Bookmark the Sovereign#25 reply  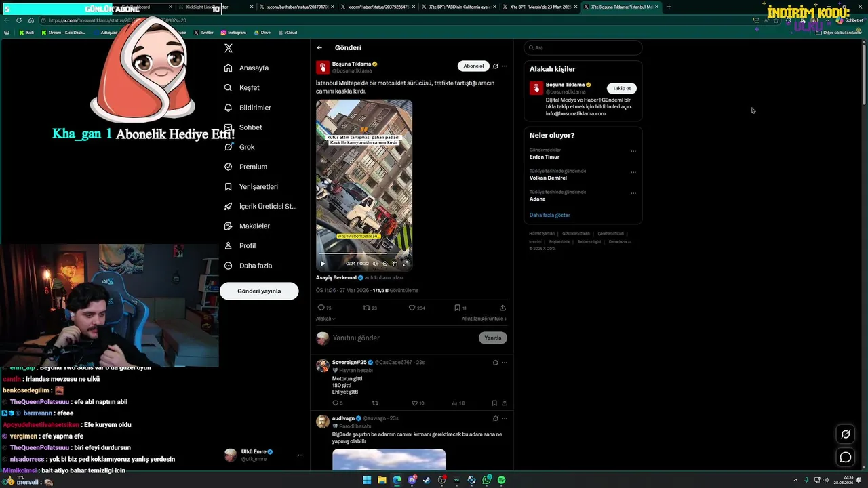coord(494,403)
